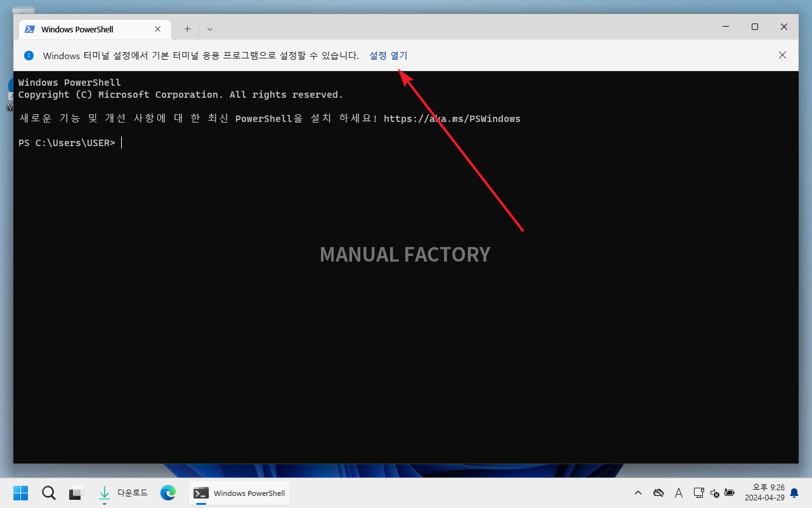
Task: Open Task View on taskbar
Action: (x=77, y=493)
